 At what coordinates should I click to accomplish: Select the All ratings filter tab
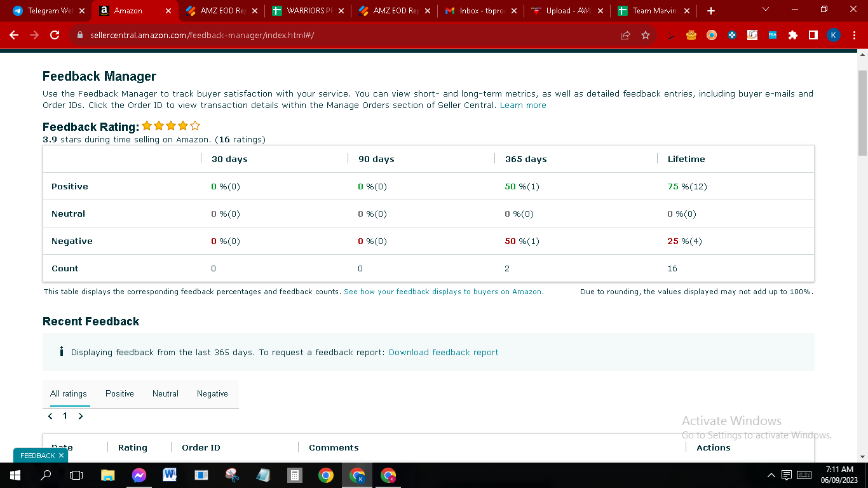coord(69,394)
